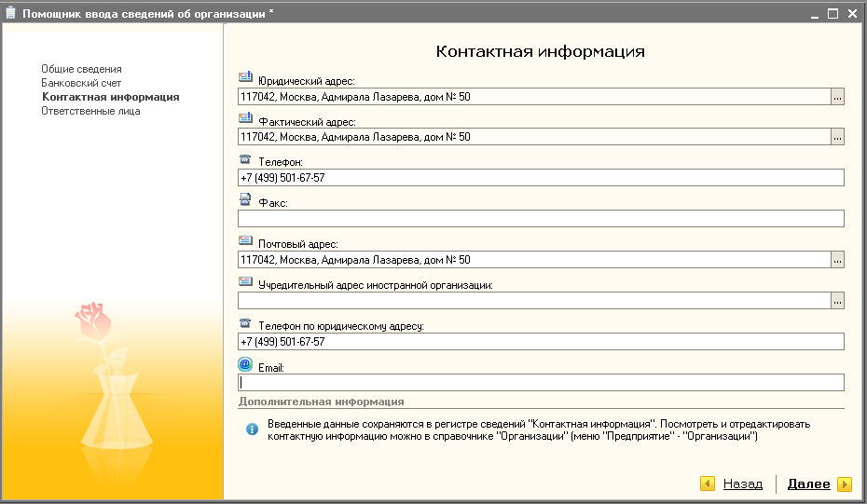This screenshot has height=504, width=867.
Task: Switch to the Банковский счет step
Action: 81,83
